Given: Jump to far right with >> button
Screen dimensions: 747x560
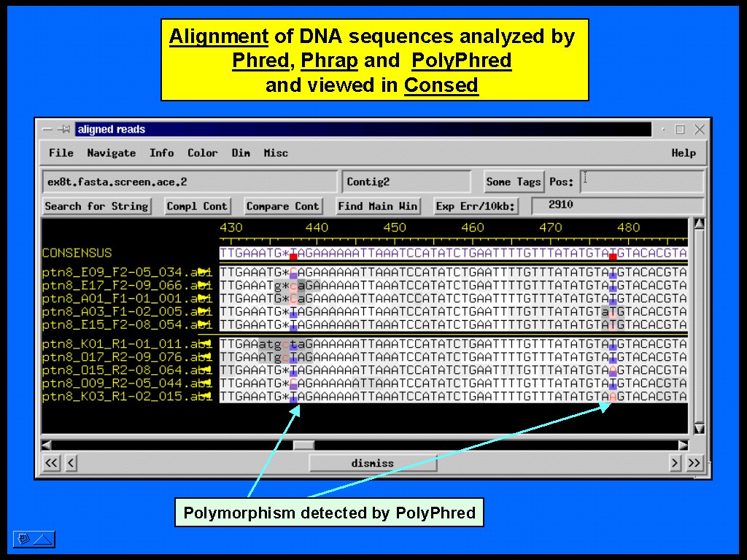Looking at the screenshot, I should [x=694, y=463].
